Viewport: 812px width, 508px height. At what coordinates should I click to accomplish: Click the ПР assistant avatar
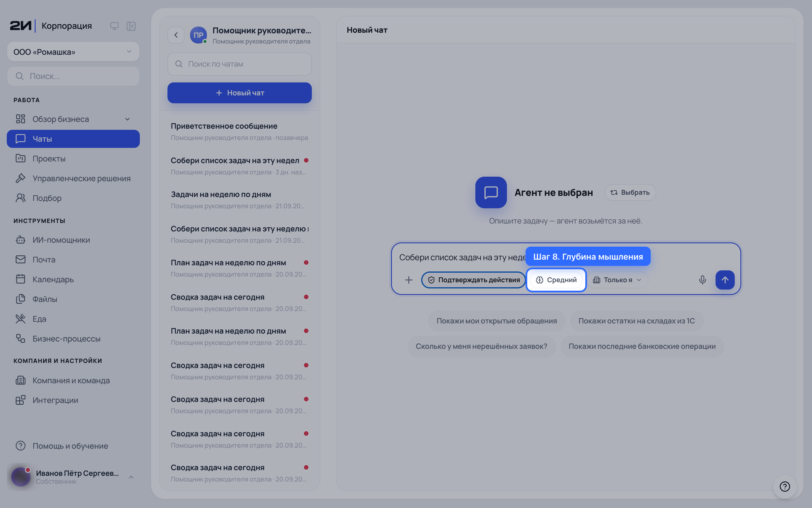198,35
